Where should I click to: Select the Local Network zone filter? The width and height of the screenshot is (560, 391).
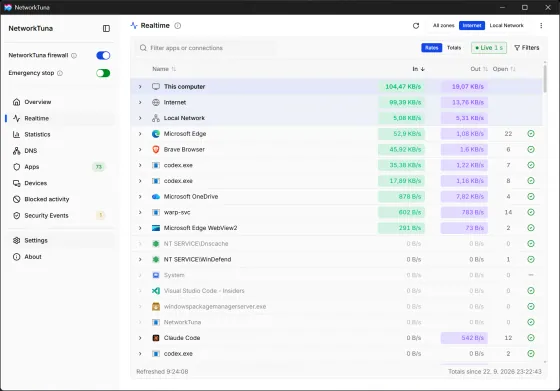(x=506, y=26)
